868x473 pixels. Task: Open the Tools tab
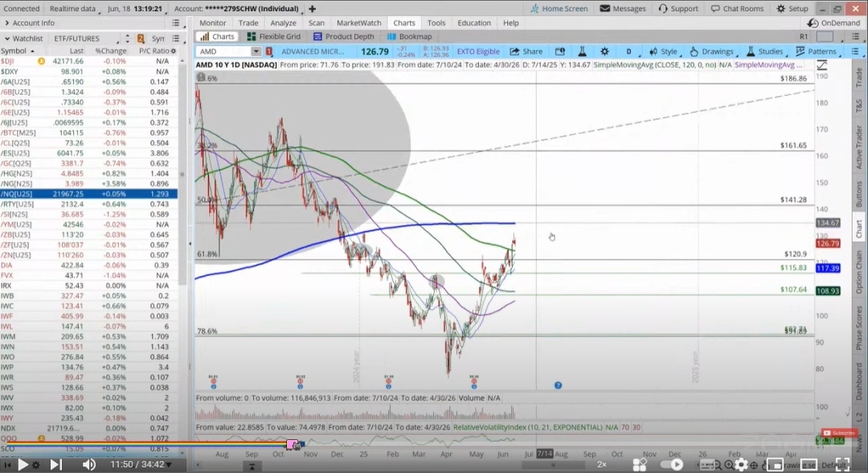pos(436,23)
